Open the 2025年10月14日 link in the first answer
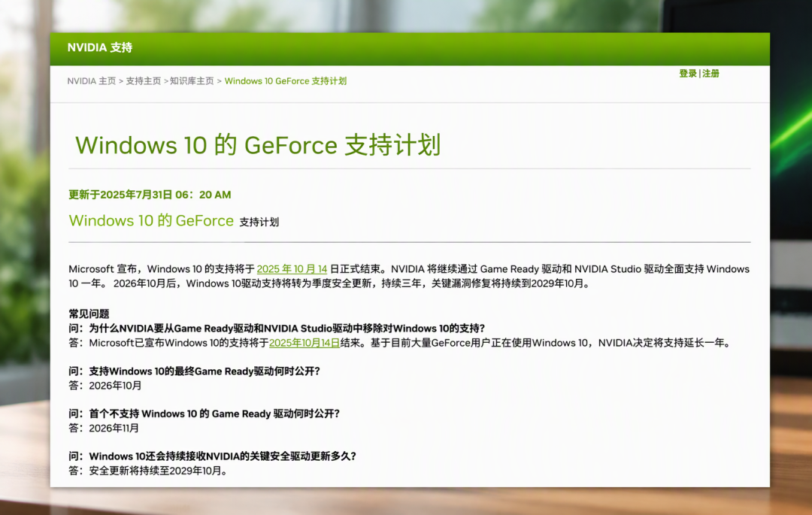This screenshot has width=812, height=515. [304, 343]
